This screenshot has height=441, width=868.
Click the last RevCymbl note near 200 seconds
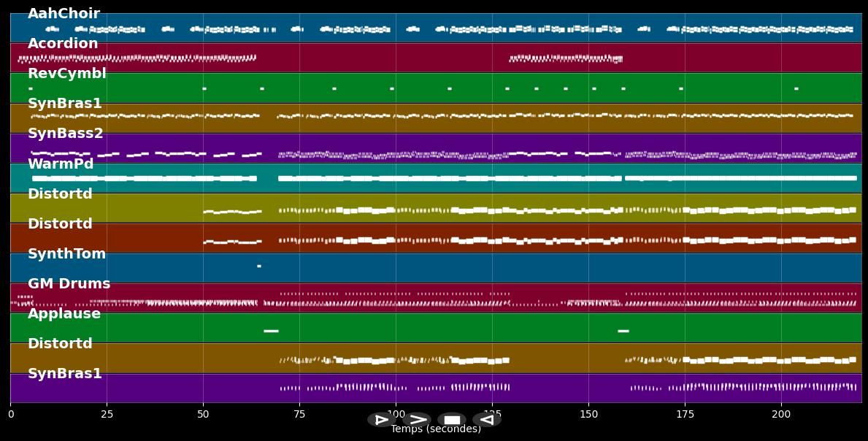pos(796,88)
